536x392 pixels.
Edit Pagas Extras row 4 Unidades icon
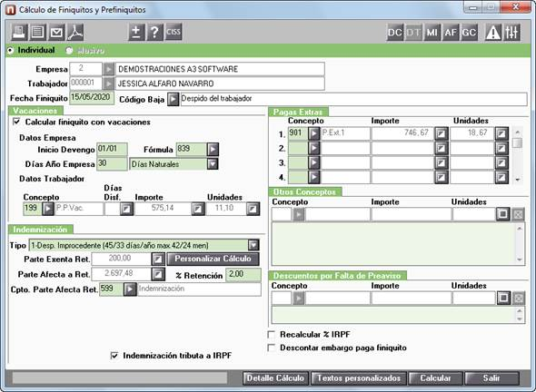[x=501, y=177]
